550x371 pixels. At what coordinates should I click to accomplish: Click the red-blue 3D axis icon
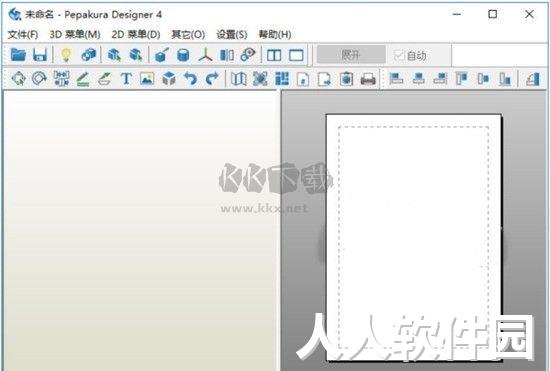pyautogui.click(x=205, y=55)
